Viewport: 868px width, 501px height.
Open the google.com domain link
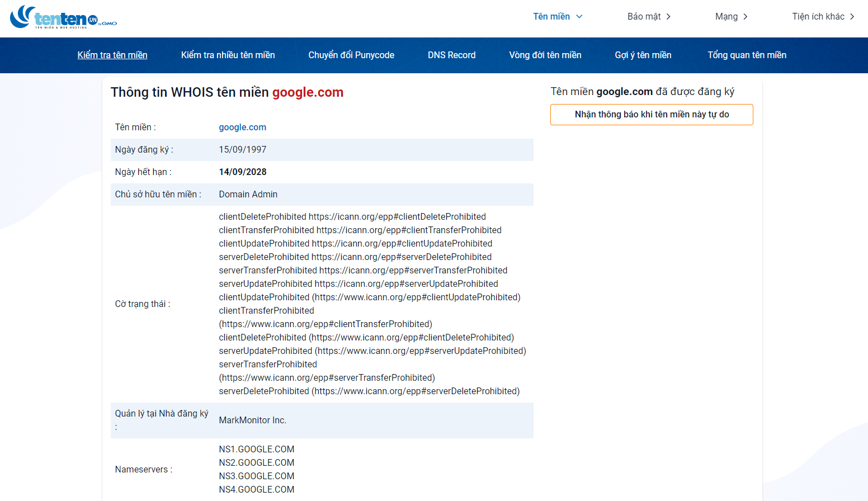tap(243, 127)
